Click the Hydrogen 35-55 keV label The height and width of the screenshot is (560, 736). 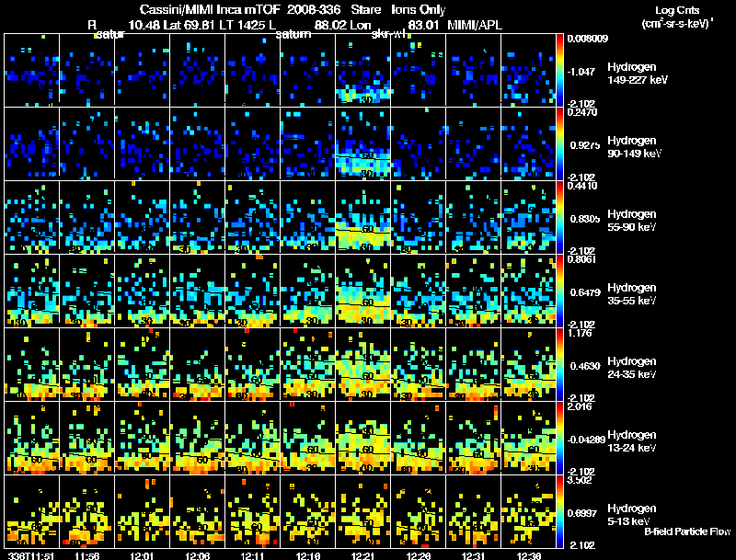pos(631,294)
